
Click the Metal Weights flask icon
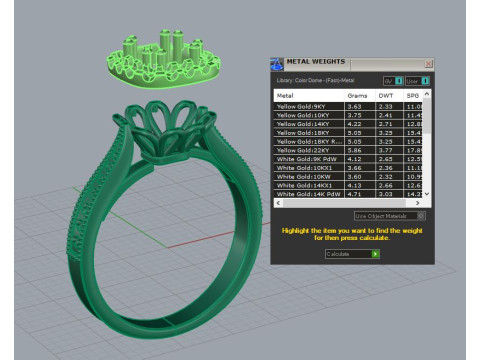pos(277,64)
